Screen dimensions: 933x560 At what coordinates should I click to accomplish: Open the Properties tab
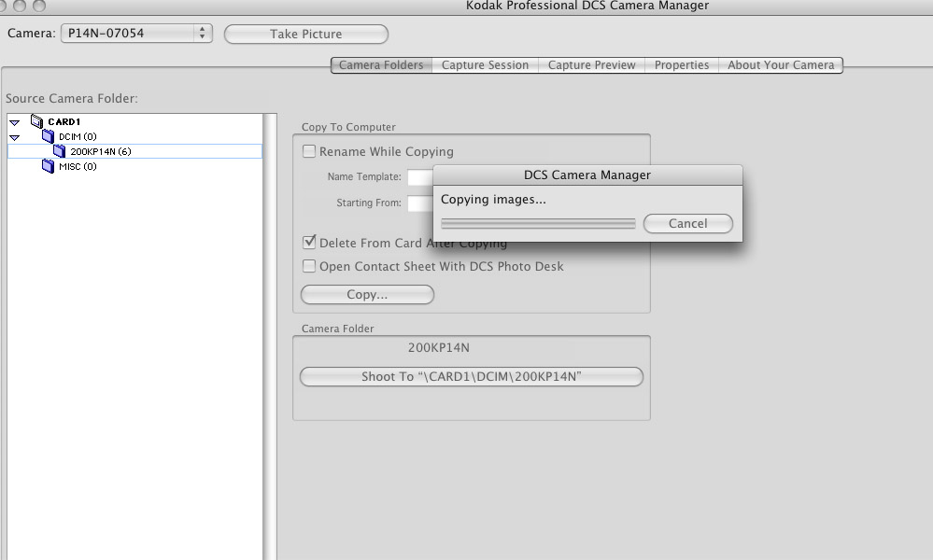point(681,64)
